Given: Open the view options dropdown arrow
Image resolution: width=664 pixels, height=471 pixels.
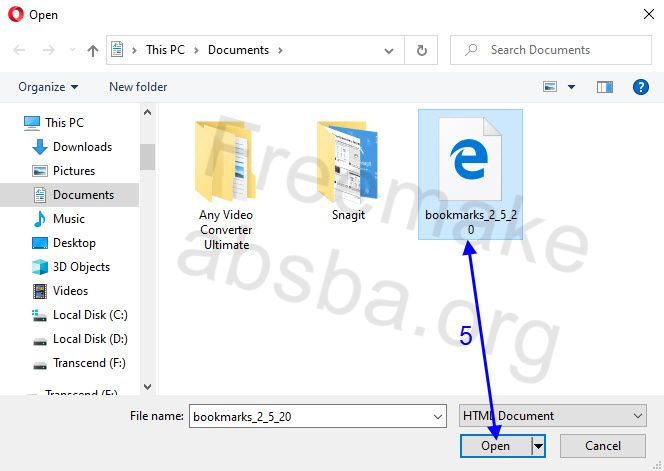Looking at the screenshot, I should click(x=571, y=87).
